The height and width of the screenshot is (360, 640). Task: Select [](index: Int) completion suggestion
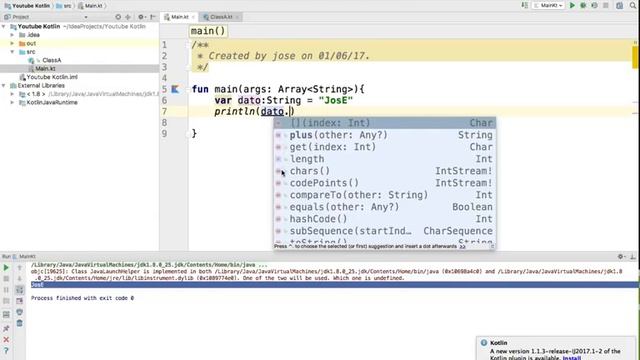(385, 123)
